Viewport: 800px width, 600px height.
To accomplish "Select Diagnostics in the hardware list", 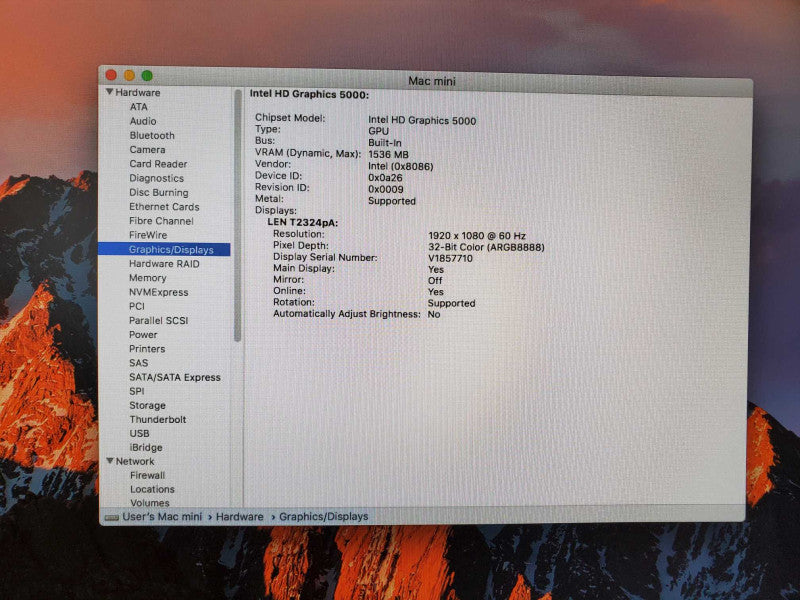I will [x=157, y=178].
